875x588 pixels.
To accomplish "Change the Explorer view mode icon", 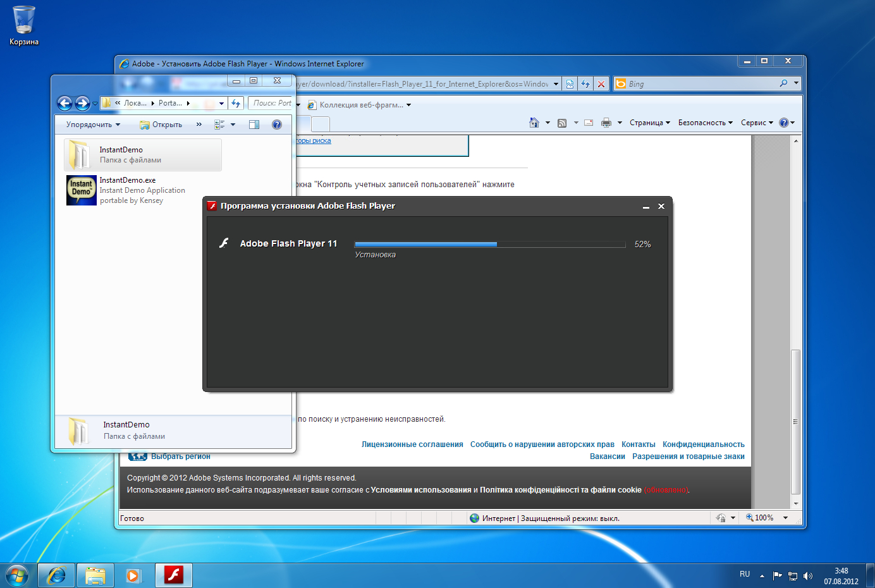I will click(x=219, y=125).
